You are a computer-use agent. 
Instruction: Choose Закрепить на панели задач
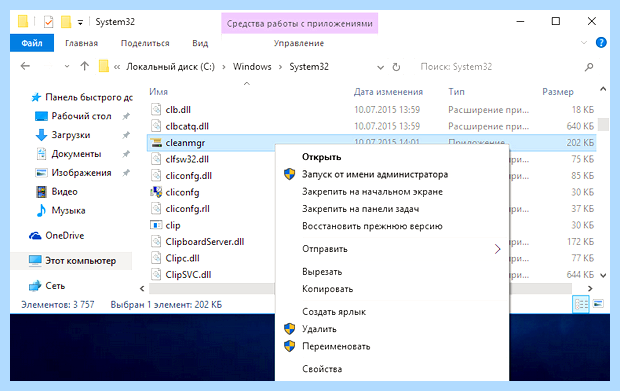click(391, 209)
